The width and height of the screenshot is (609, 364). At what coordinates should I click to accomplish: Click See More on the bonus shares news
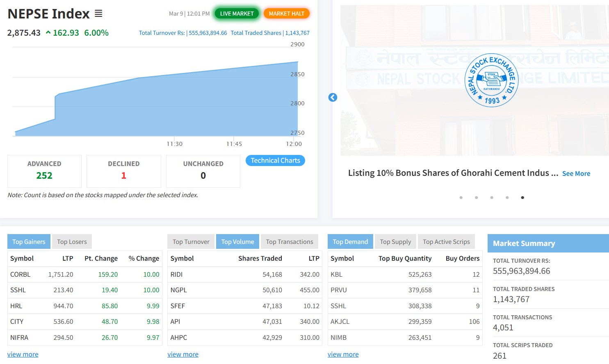point(576,174)
